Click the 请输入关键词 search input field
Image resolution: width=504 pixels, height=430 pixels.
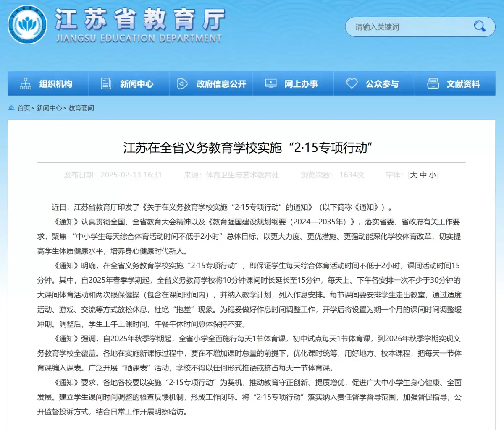click(x=407, y=27)
